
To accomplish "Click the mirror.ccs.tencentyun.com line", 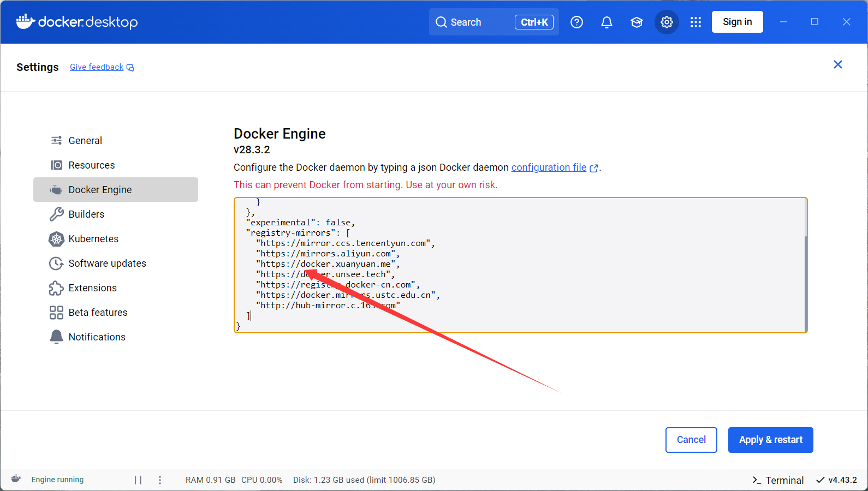I will [346, 243].
